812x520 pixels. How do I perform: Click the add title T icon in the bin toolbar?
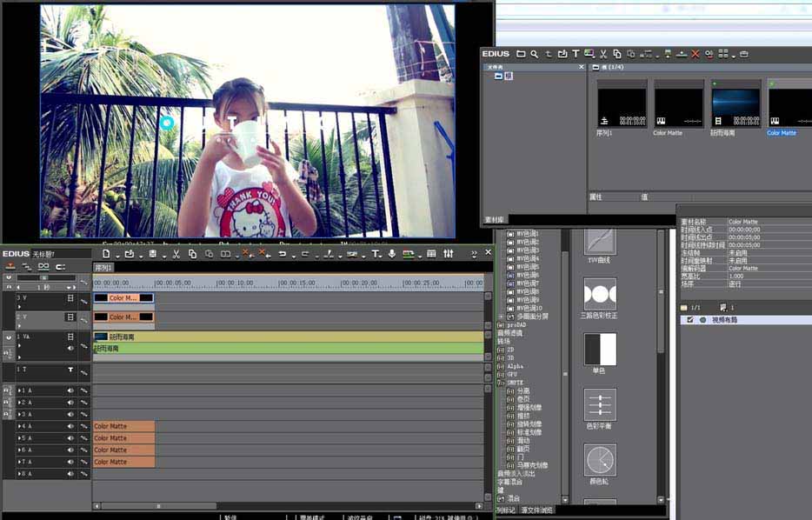point(576,53)
